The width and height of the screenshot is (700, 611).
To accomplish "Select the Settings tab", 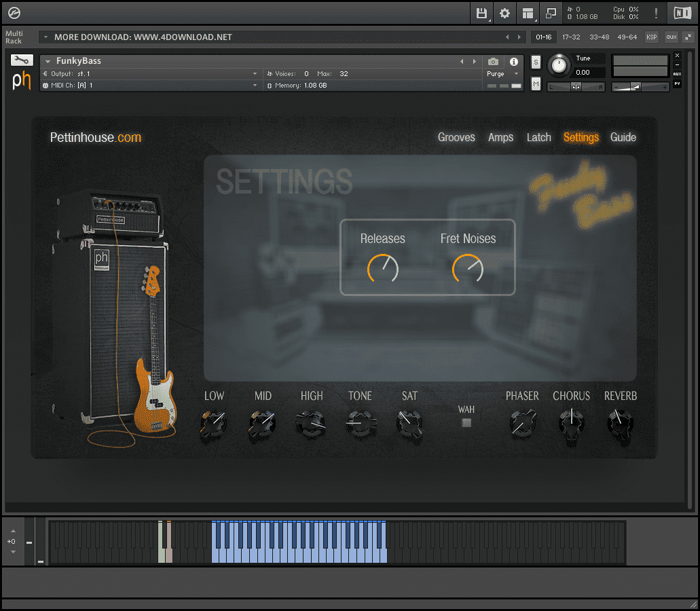I will tap(581, 137).
